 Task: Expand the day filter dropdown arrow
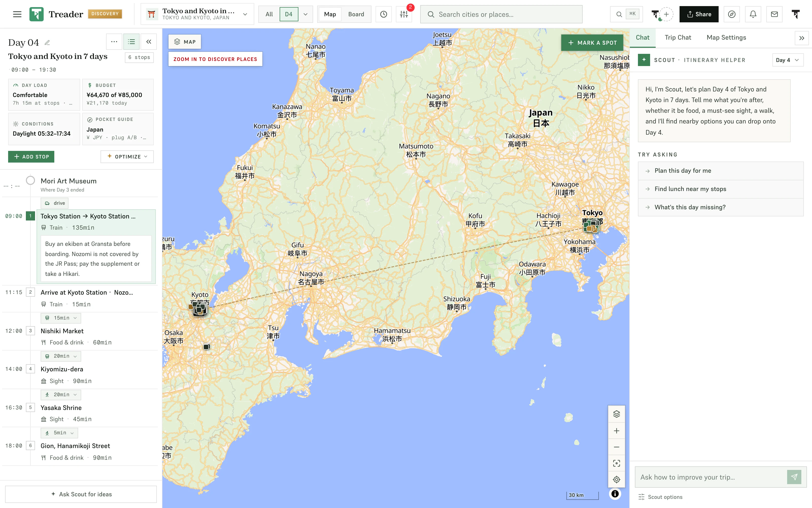pyautogui.click(x=305, y=14)
